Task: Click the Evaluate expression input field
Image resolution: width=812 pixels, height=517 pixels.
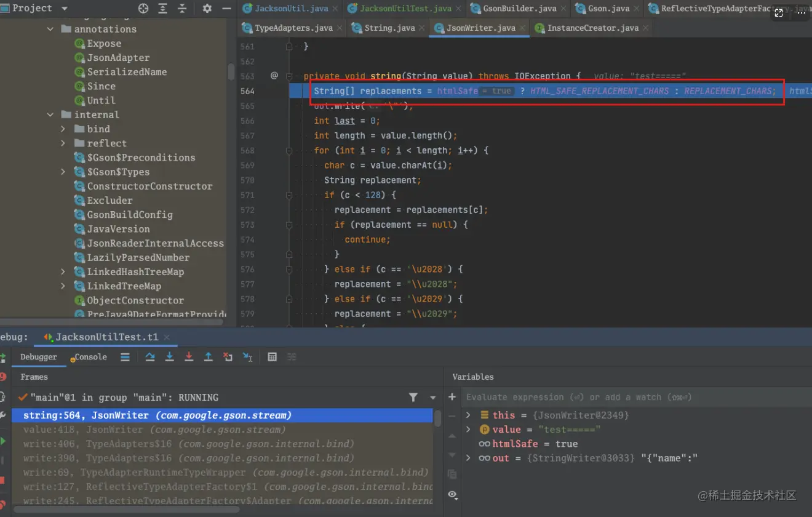Action: tap(636, 397)
